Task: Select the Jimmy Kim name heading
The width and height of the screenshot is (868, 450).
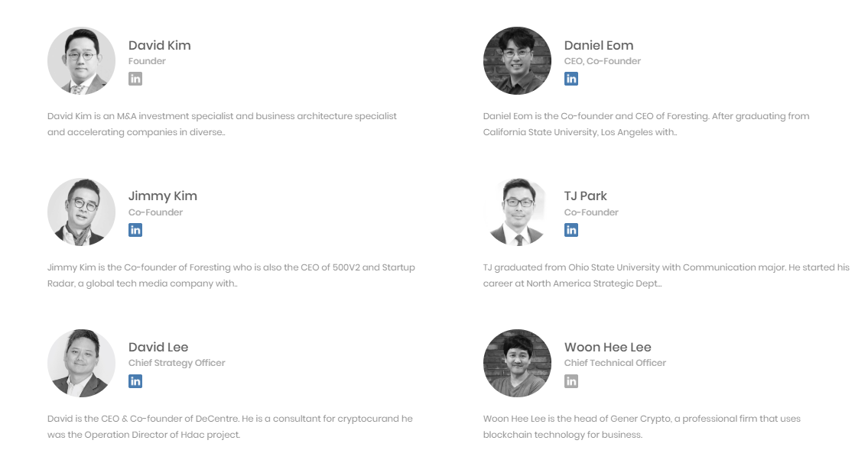Action: (163, 196)
